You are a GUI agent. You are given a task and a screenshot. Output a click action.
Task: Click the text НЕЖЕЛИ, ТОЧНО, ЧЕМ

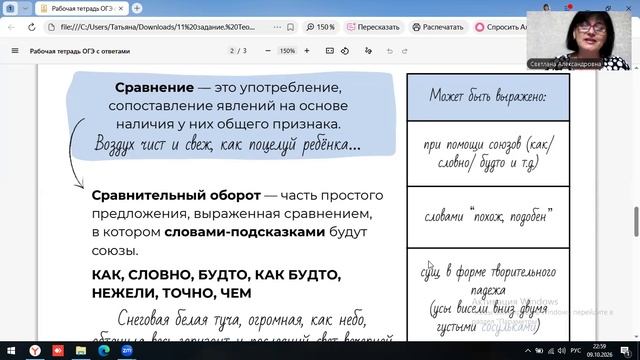pos(171,293)
